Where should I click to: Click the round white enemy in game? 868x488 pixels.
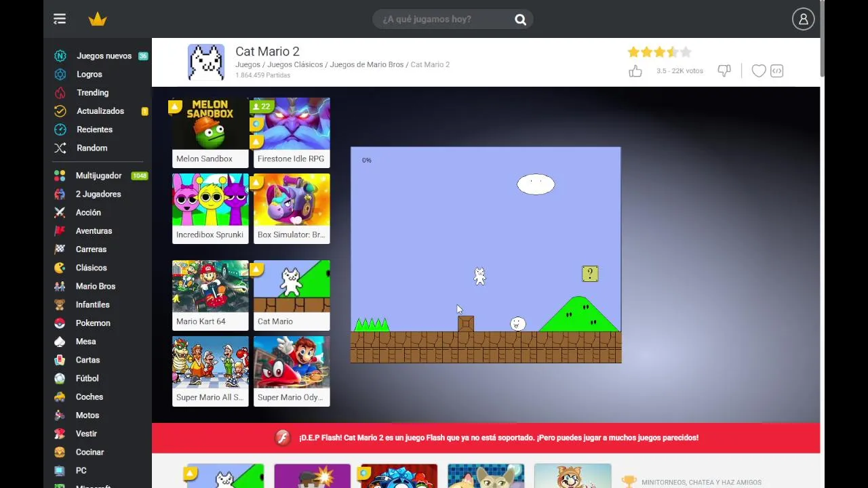tap(518, 324)
